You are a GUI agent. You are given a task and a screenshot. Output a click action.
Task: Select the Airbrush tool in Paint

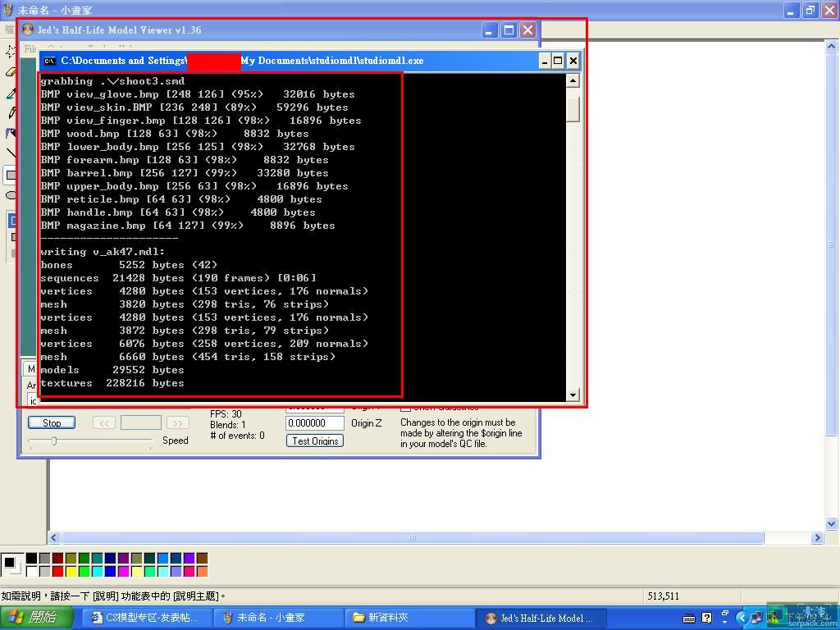(10, 132)
